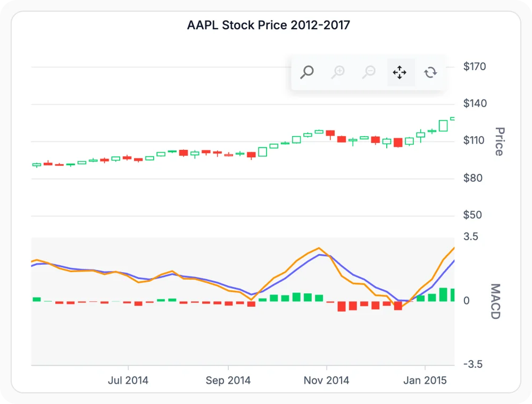Click the zoom out icon
The height and width of the screenshot is (404, 532).
[x=369, y=72]
